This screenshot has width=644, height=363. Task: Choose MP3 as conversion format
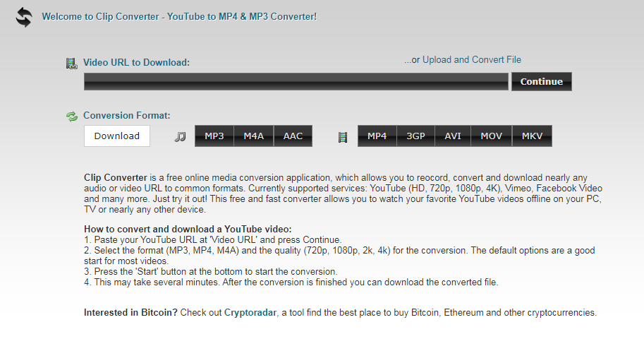point(214,136)
